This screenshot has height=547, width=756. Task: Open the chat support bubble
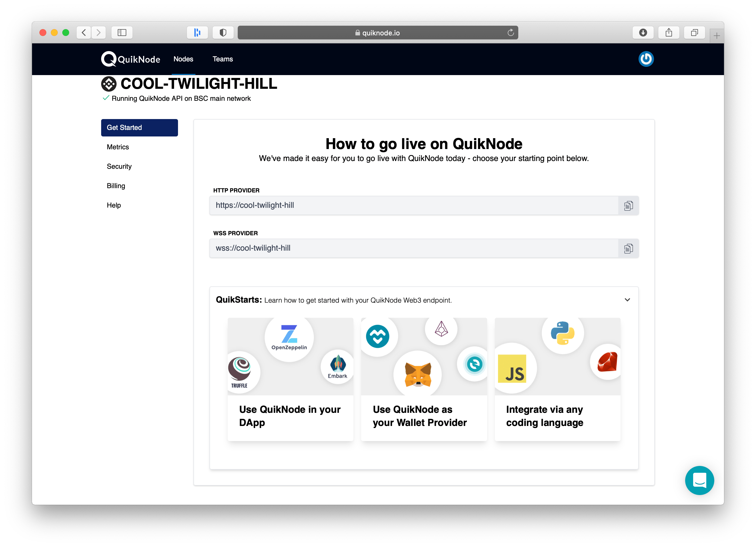699,480
